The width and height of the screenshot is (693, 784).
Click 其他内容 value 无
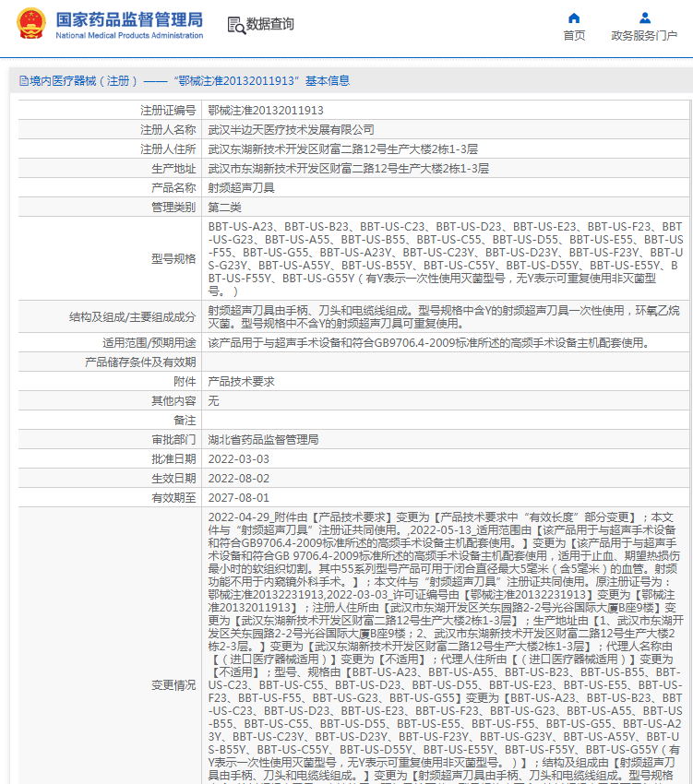tap(214, 401)
